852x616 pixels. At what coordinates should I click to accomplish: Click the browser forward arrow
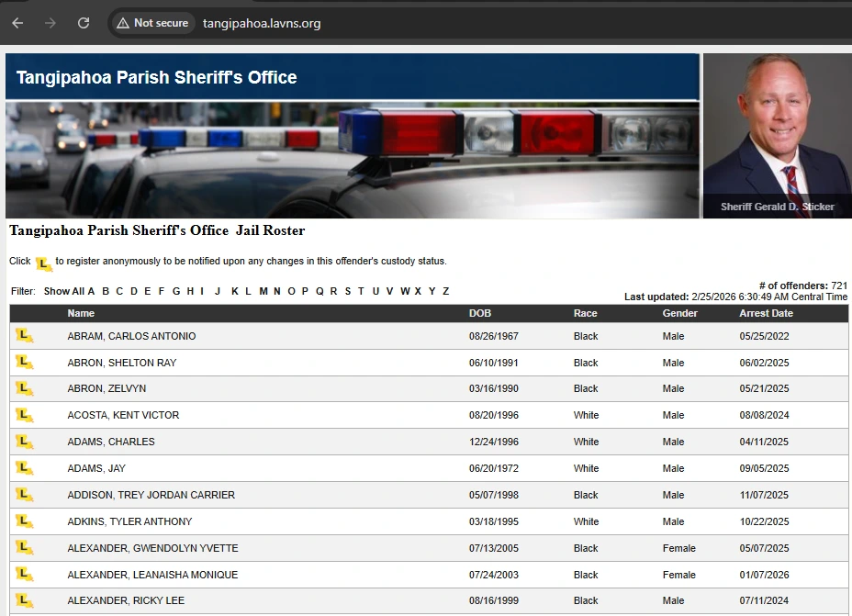tap(50, 23)
